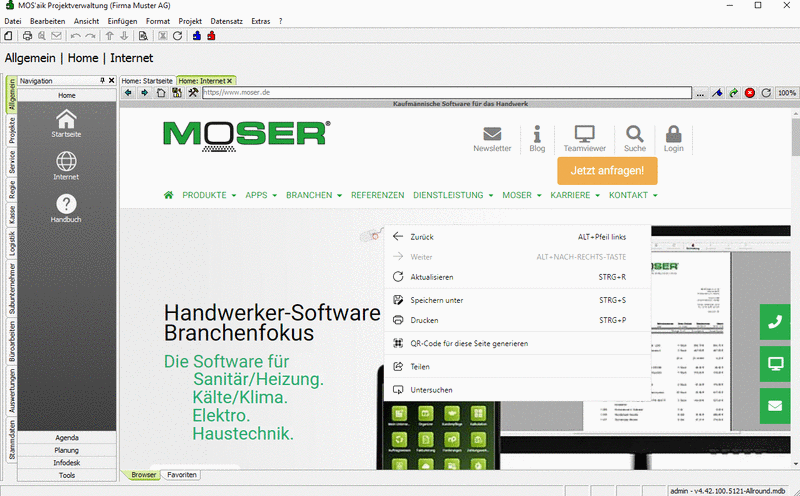Click the printer icon in the toolbar
Viewport: 800px width, 496px height.
[x=28, y=36]
